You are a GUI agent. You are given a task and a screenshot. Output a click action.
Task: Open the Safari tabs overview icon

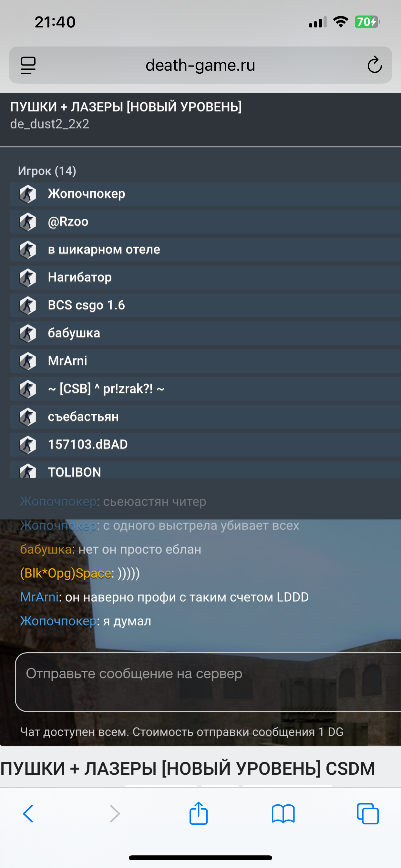coord(368,814)
